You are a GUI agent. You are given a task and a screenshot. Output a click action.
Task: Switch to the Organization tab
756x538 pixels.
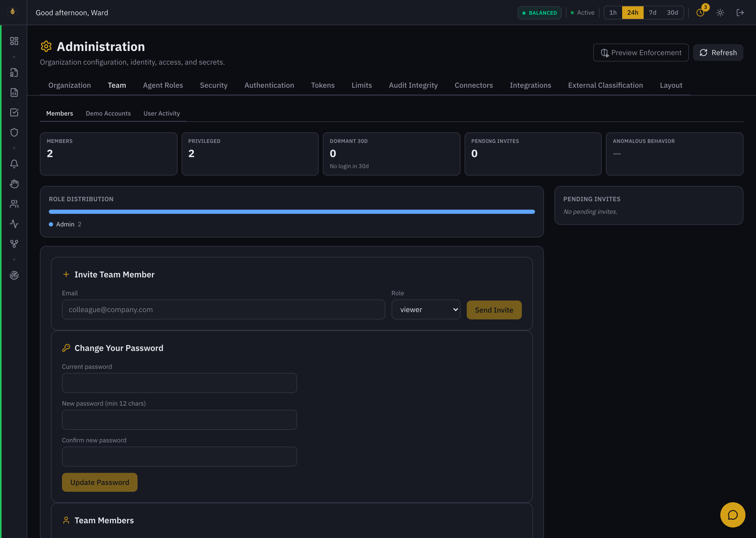click(x=70, y=85)
